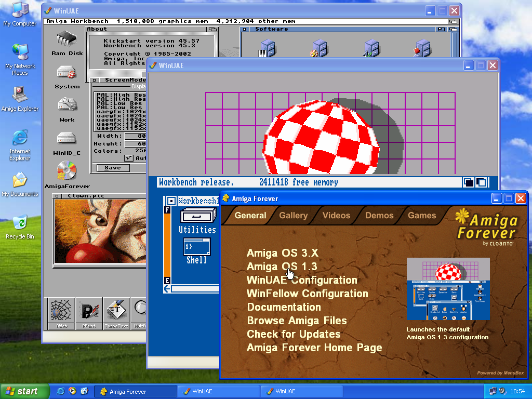Image resolution: width=532 pixels, height=399 pixels.
Task: Click My Documents desktop icon
Action: (20, 184)
